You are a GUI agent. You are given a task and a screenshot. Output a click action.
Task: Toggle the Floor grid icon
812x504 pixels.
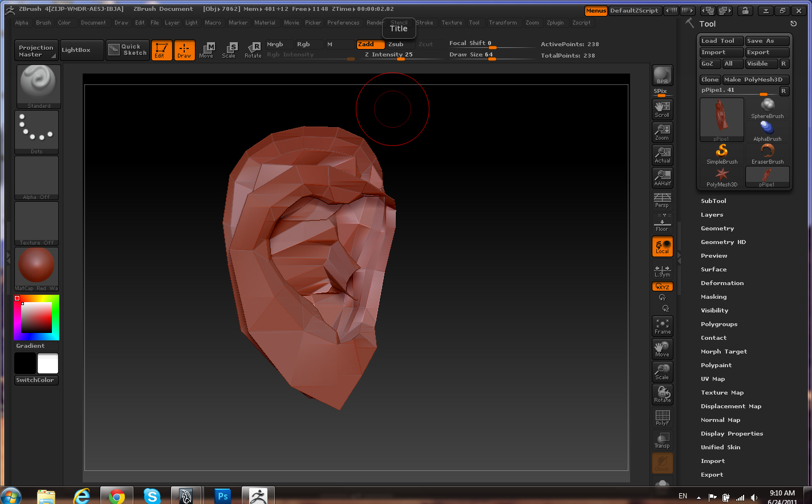click(661, 223)
